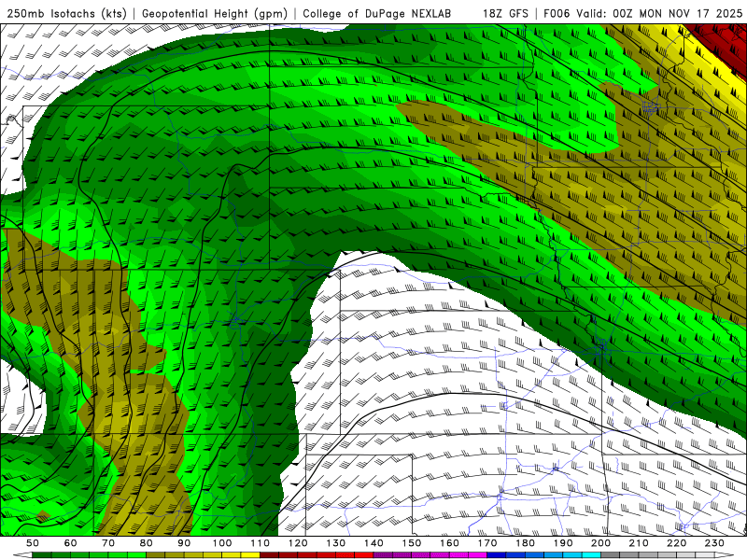Click the darkest green swatch starting at 50
The image size is (747, 560).
(42, 555)
